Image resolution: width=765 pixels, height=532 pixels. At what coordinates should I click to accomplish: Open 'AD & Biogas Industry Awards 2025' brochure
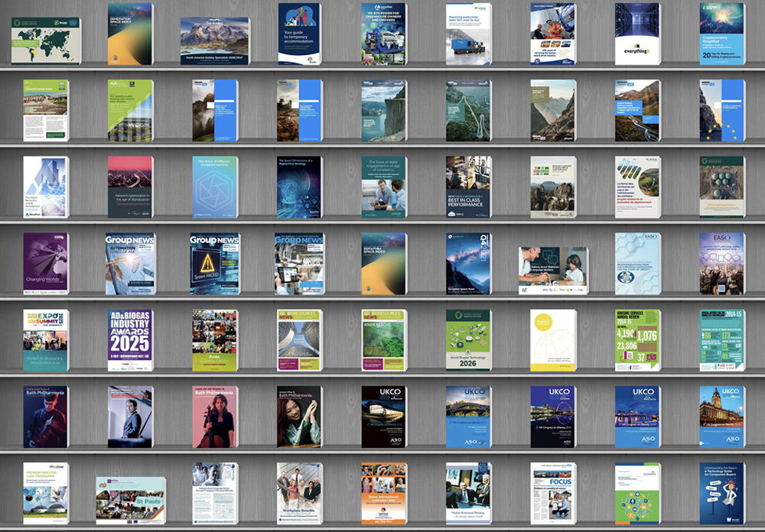click(130, 340)
